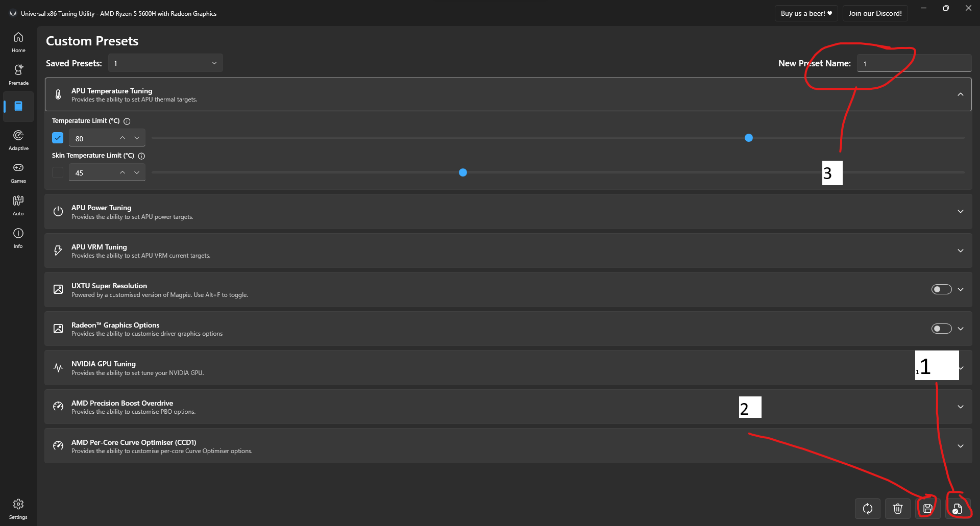Click the Join our Discord button

[875, 13]
